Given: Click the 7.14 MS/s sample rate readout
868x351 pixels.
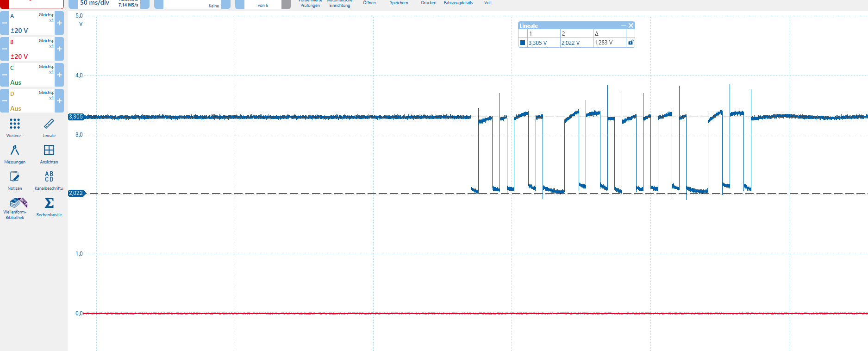Looking at the screenshot, I should pyautogui.click(x=128, y=5).
